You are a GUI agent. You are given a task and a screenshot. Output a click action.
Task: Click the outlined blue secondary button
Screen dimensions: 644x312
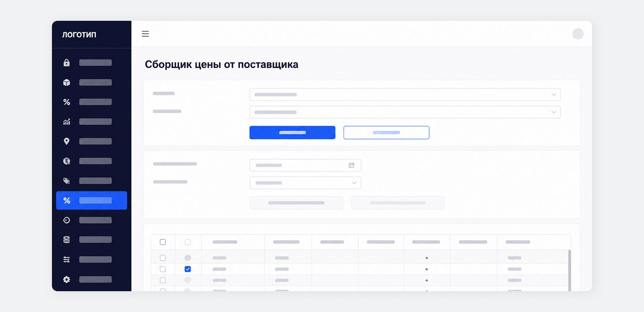click(386, 132)
